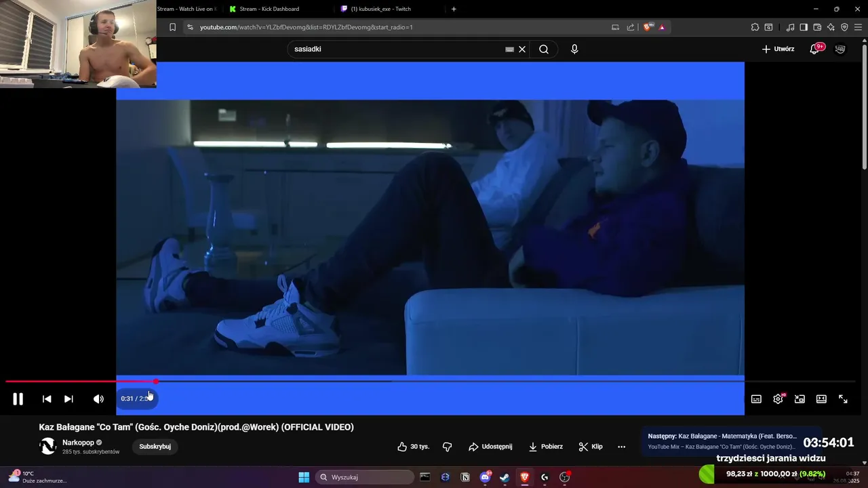The width and height of the screenshot is (868, 488).
Task: Open Brave Wallet icon
Action: [x=817, y=27]
